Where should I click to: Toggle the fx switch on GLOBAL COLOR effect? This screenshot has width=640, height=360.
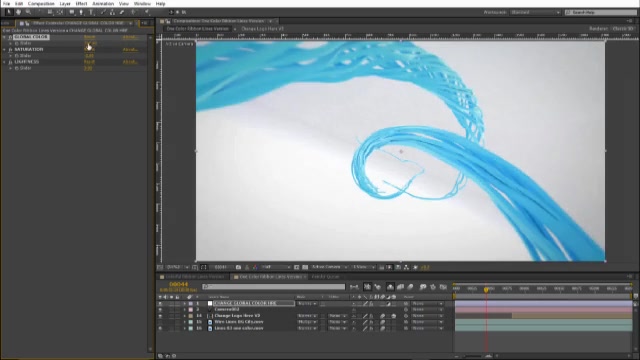[x=10, y=37]
